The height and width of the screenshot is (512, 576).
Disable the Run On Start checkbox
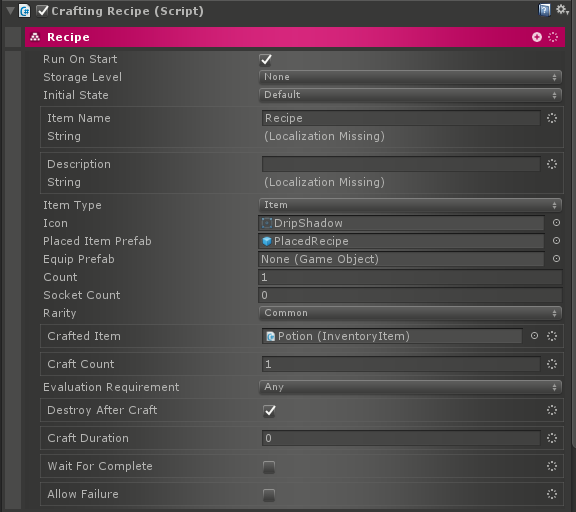click(x=266, y=60)
